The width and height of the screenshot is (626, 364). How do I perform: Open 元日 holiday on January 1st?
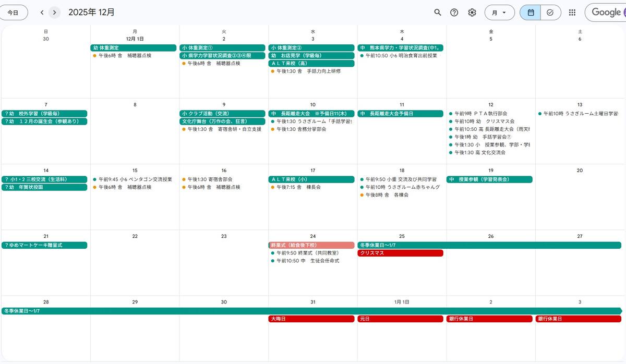pyautogui.click(x=400, y=319)
